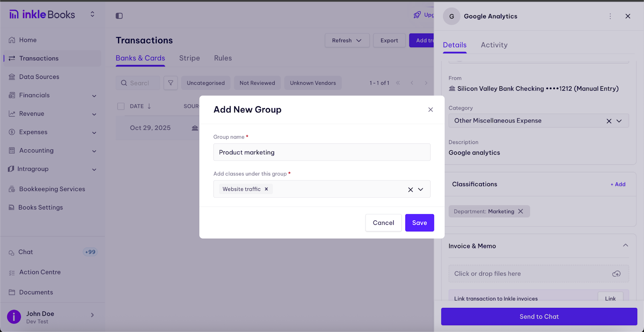This screenshot has width=644, height=332.
Task: Switch to the Stripe tab
Action: 190,58
